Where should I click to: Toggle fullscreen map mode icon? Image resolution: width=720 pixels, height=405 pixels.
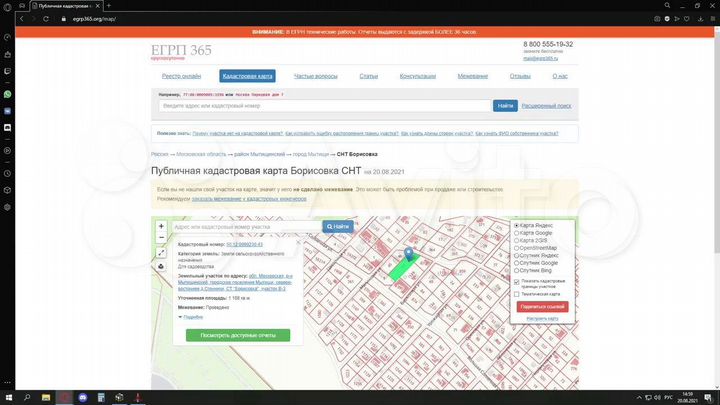[161, 253]
